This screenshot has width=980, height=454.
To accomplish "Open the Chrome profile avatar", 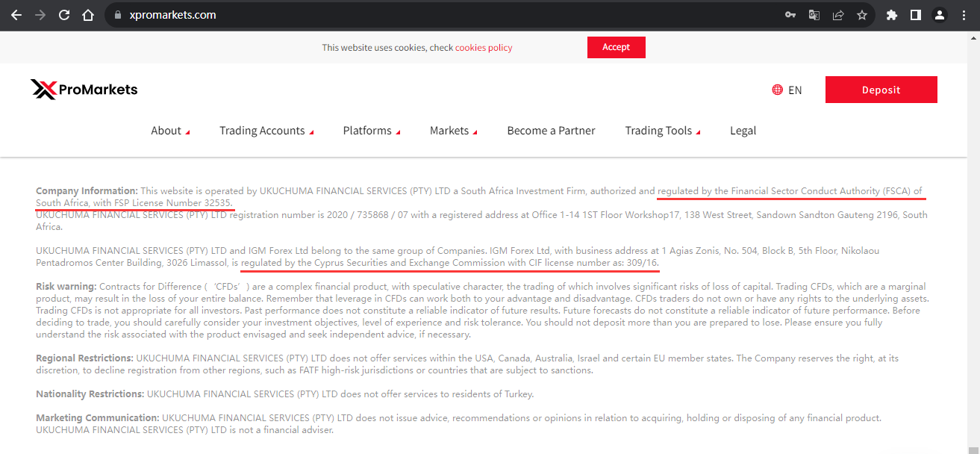I will coord(940,15).
